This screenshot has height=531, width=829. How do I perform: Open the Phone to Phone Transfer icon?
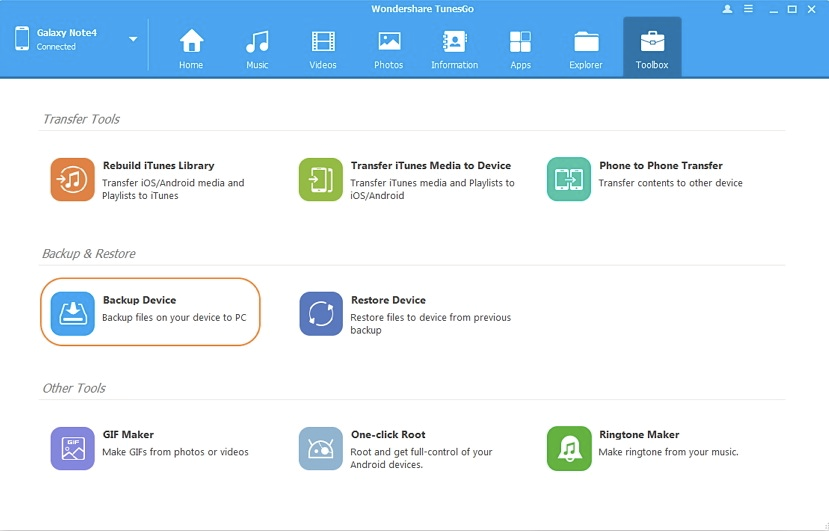coord(568,180)
